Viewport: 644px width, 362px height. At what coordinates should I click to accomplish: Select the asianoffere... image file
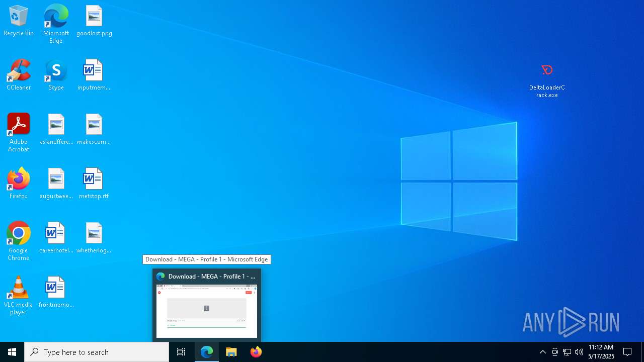point(56,130)
